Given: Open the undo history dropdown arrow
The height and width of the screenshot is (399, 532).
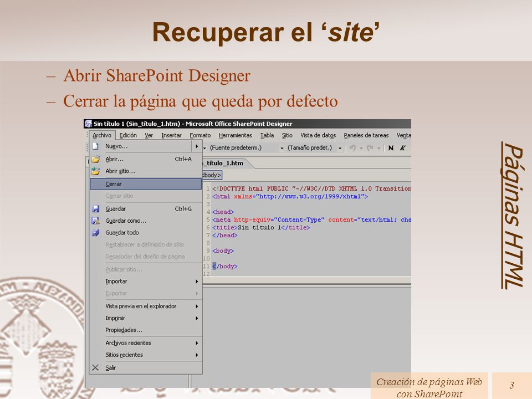Looking at the screenshot, I should (x=361, y=148).
